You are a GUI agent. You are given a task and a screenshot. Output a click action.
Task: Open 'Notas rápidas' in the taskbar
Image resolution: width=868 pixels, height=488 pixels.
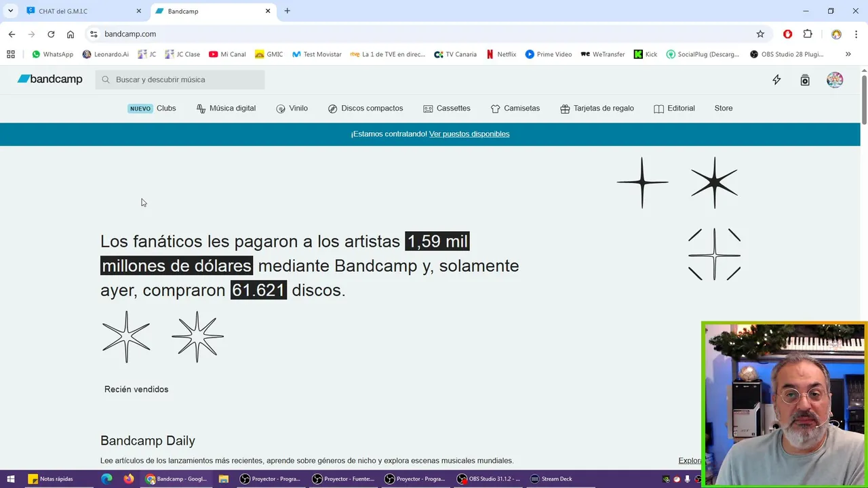[51, 479]
